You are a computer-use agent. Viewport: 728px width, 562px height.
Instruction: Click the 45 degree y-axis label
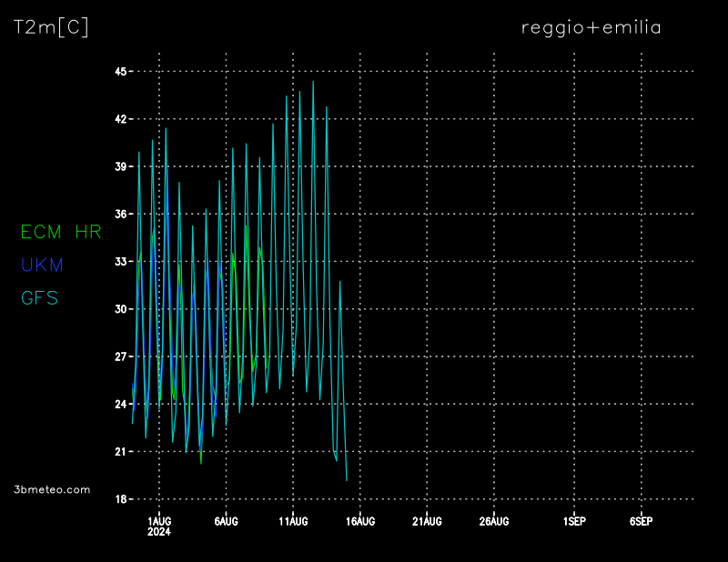point(120,71)
